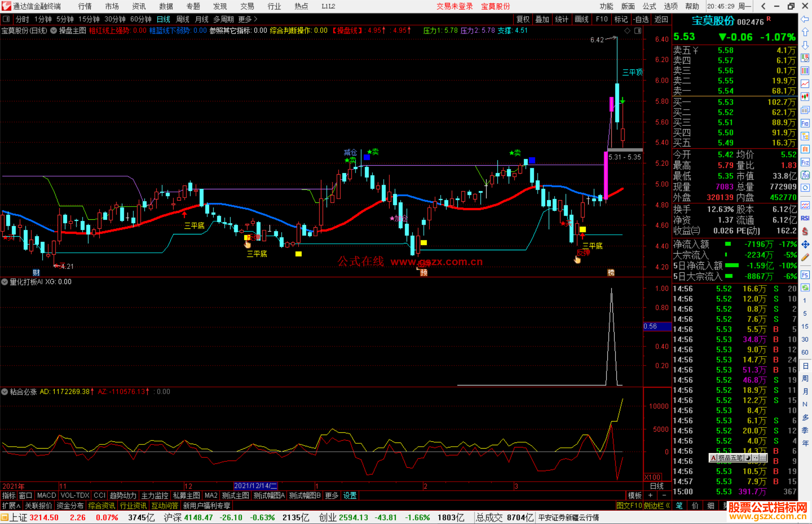812x524 pixels.
Task: Click the 复权 button
Action: point(523,19)
